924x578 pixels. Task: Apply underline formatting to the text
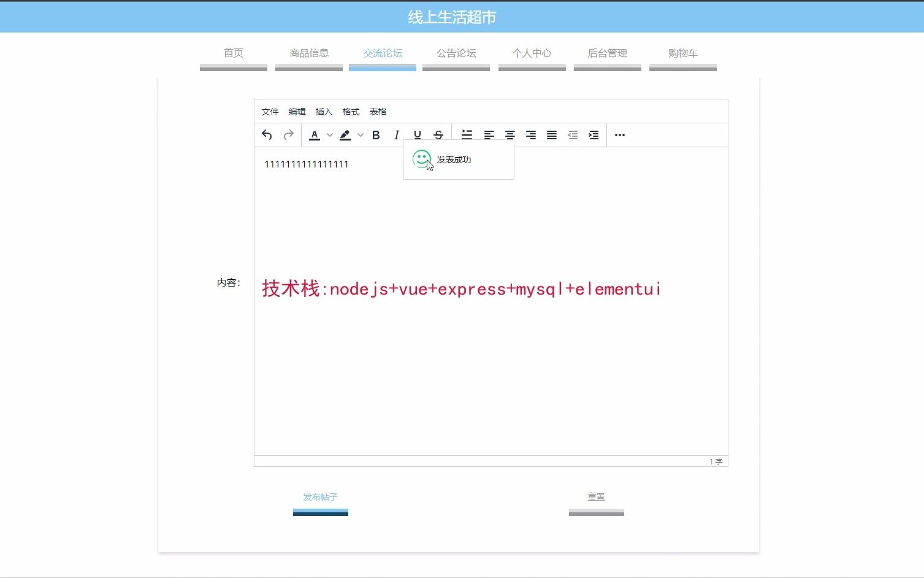[x=417, y=134]
